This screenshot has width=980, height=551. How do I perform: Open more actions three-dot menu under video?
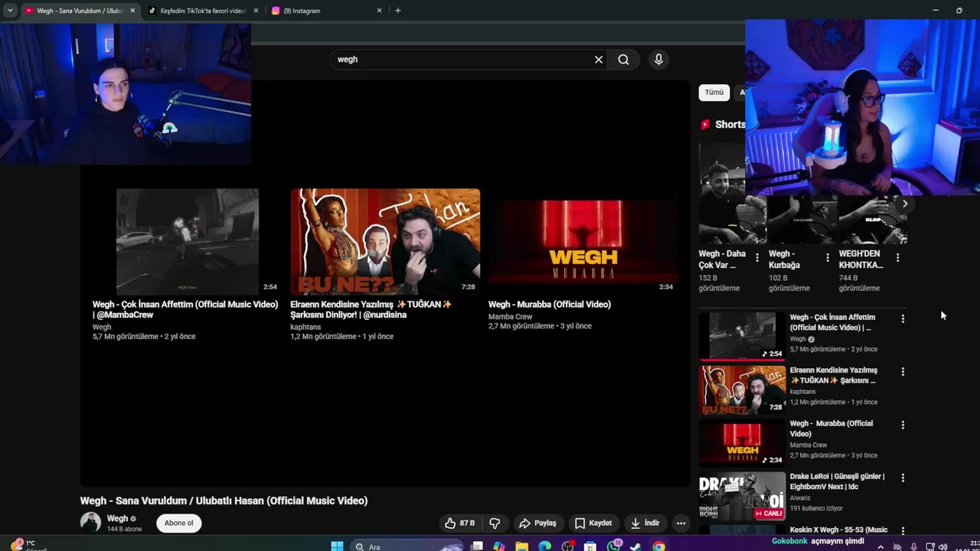coord(681,523)
